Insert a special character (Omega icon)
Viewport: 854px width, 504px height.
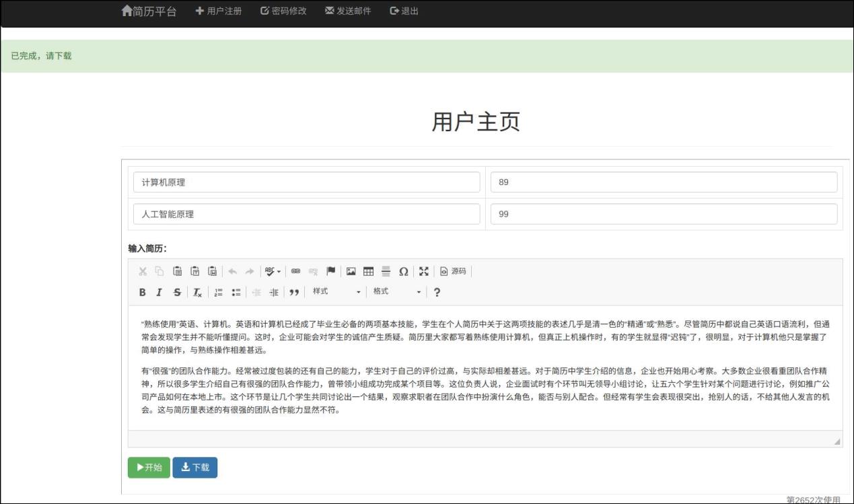[x=404, y=271]
